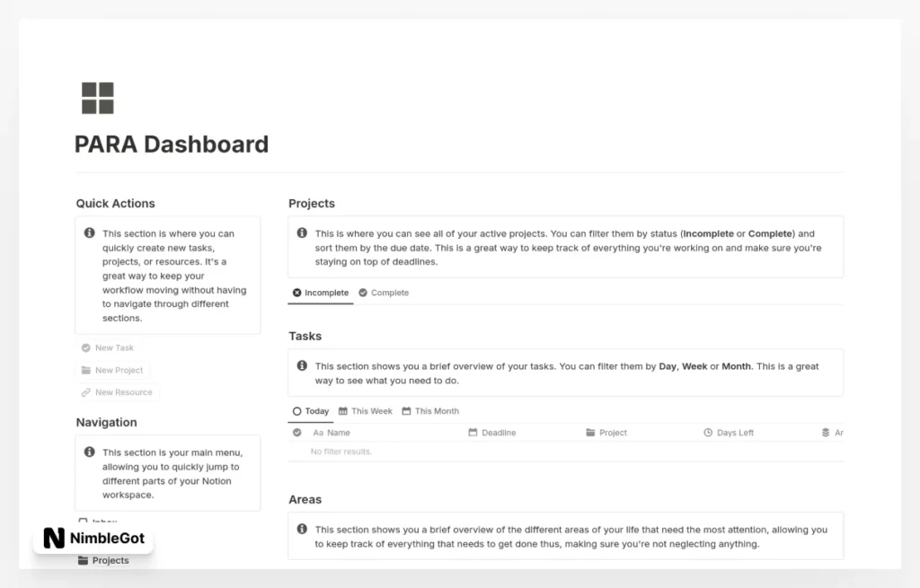Click the checkmark icon in the tasks table header
This screenshot has width=920, height=588.
296,432
